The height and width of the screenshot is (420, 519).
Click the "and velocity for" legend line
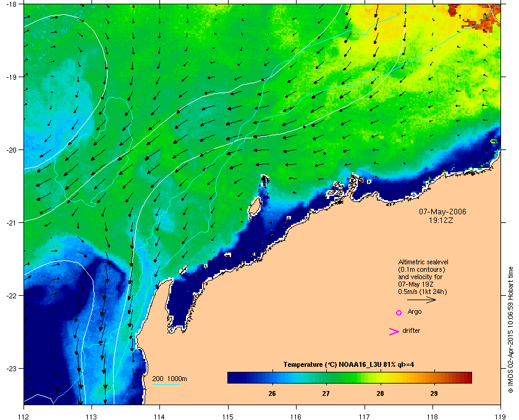(x=420, y=277)
